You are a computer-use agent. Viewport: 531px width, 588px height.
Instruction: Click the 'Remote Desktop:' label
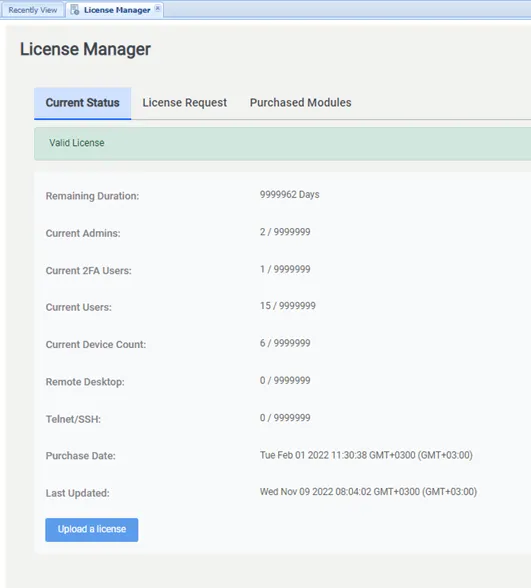[x=85, y=382]
